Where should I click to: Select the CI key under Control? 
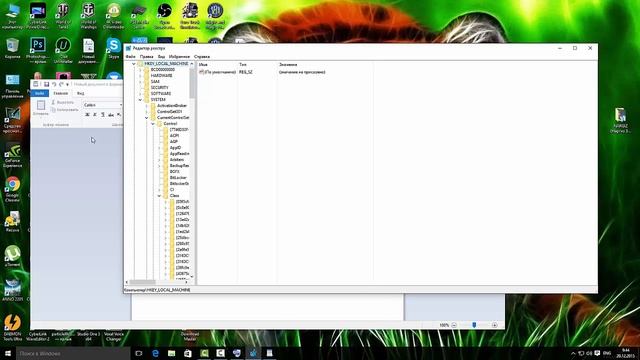point(172,190)
